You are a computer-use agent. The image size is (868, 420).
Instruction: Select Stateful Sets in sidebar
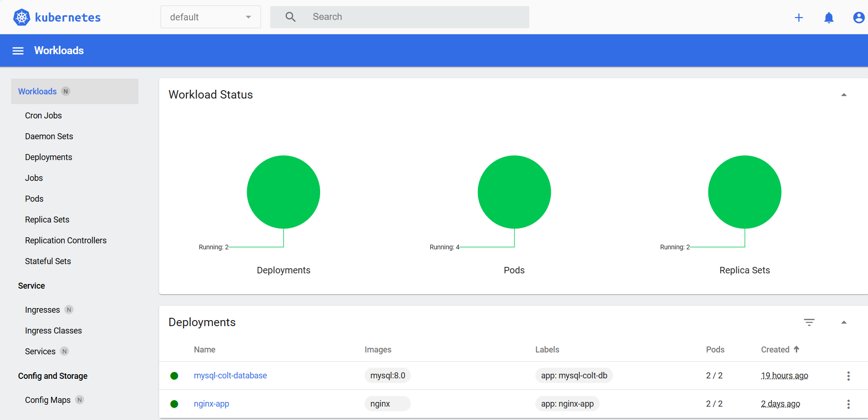pyautogui.click(x=48, y=261)
